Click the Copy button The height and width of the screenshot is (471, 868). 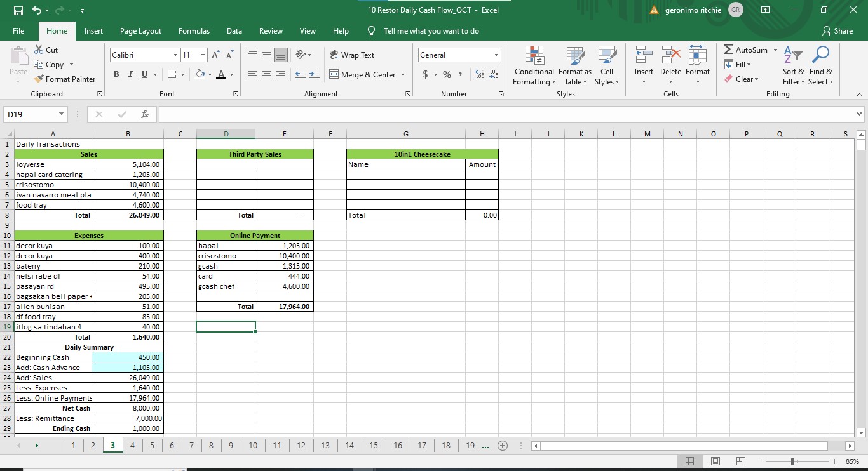49,65
